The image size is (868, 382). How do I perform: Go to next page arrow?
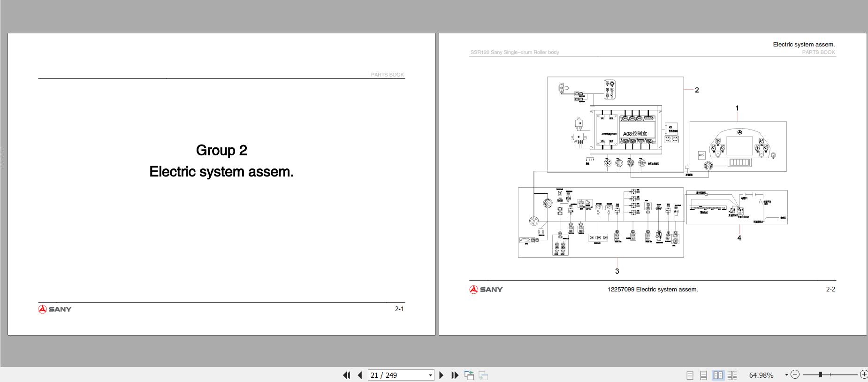pyautogui.click(x=441, y=375)
